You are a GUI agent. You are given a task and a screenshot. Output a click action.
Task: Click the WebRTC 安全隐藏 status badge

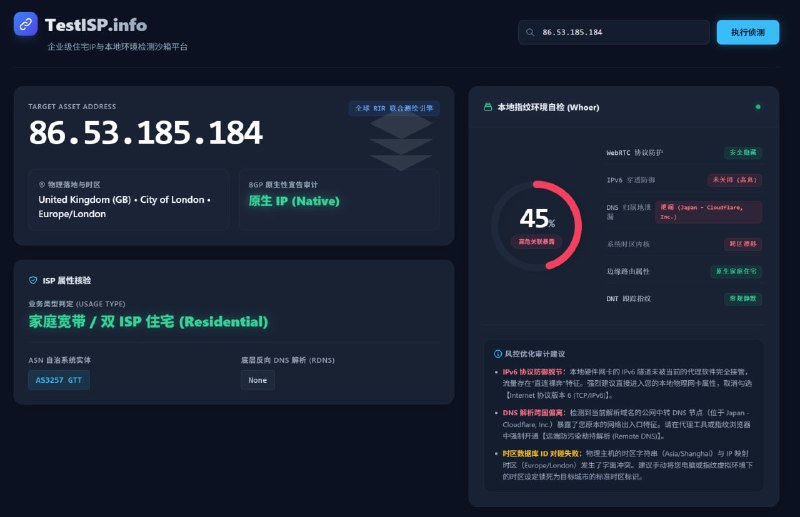click(x=743, y=153)
